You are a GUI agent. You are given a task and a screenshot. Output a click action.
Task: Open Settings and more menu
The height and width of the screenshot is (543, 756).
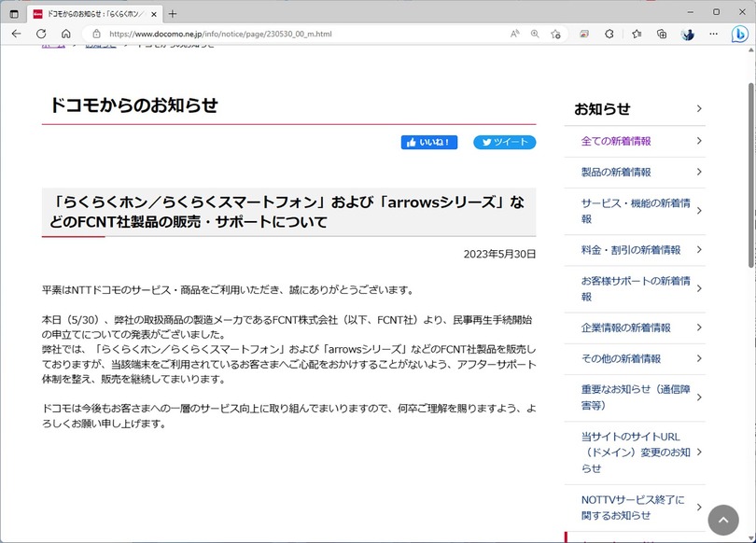pyautogui.click(x=714, y=34)
